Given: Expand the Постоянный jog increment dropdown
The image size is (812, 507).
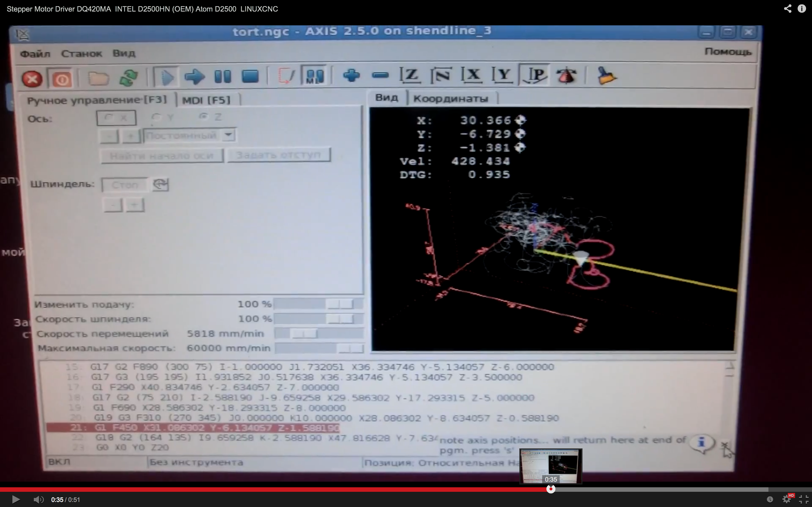Looking at the screenshot, I should pos(228,135).
